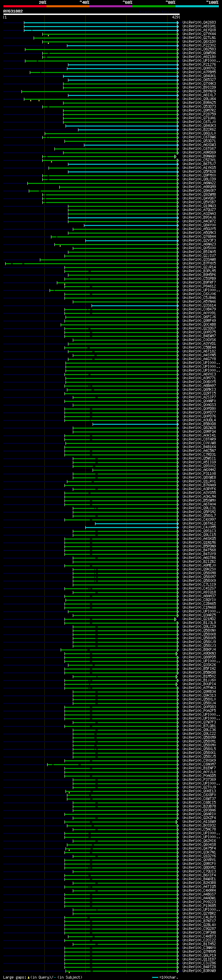The image size is (222, 980).
Task: Click label UniRef100_A3KLM4
Action: [x=199, y=497]
